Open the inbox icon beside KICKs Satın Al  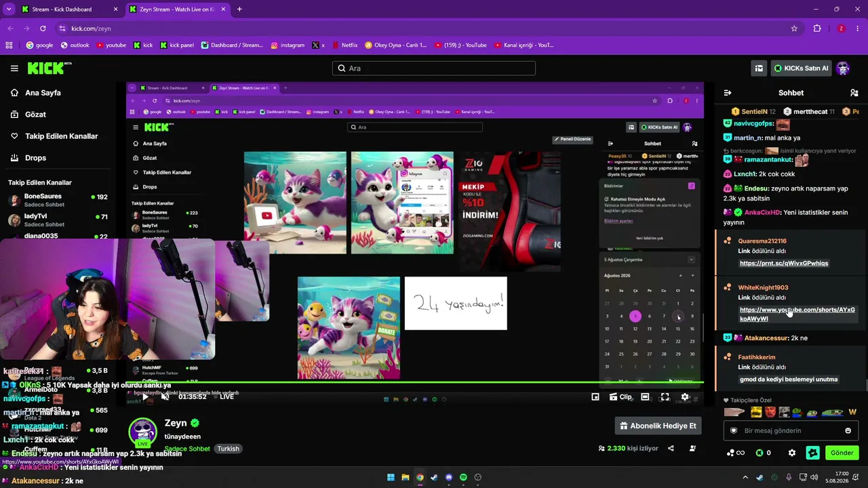(759, 68)
